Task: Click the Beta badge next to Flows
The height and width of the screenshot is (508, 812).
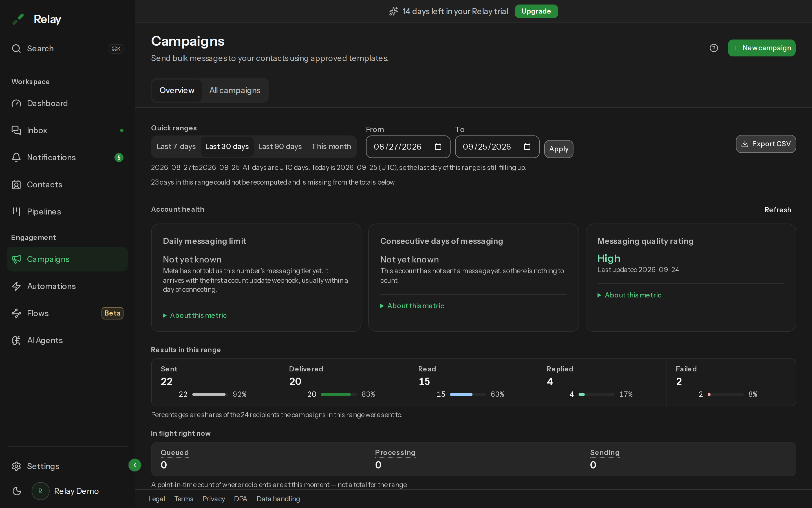Action: (112, 313)
